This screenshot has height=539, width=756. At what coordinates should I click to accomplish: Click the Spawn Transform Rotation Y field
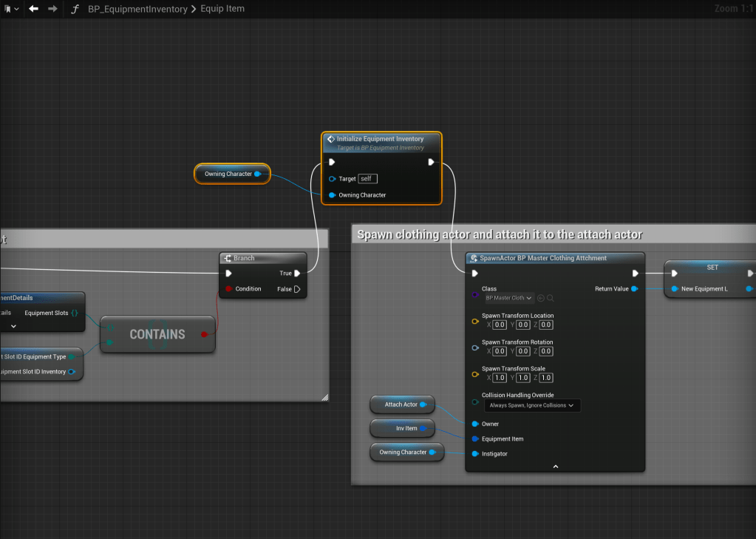pos(522,351)
